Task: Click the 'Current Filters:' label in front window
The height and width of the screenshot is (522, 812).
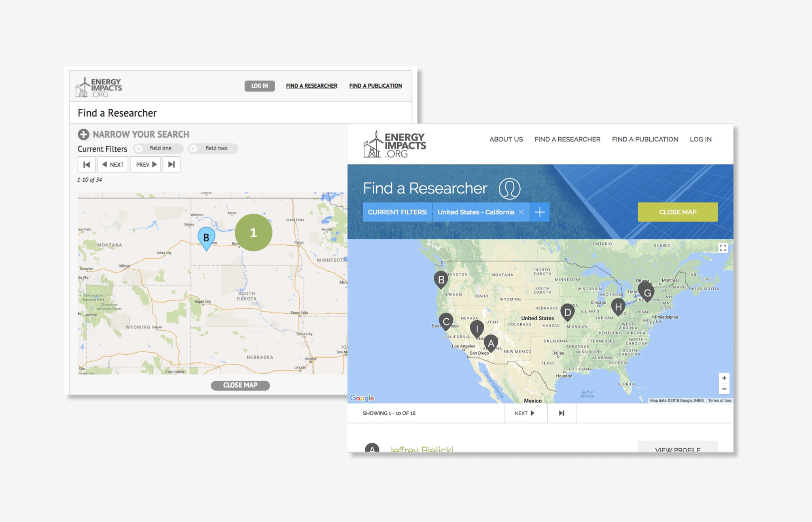Action: click(x=397, y=212)
